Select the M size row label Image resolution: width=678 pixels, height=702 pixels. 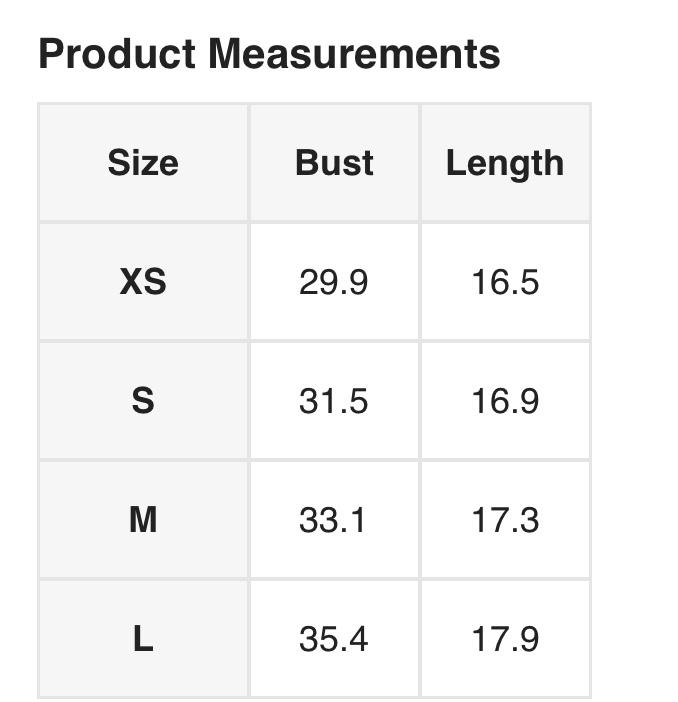143,520
